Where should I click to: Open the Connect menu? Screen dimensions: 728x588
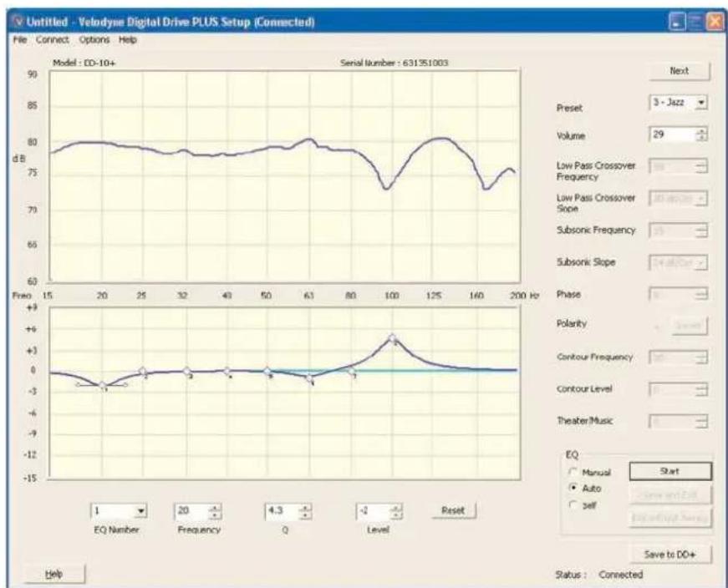53,40
